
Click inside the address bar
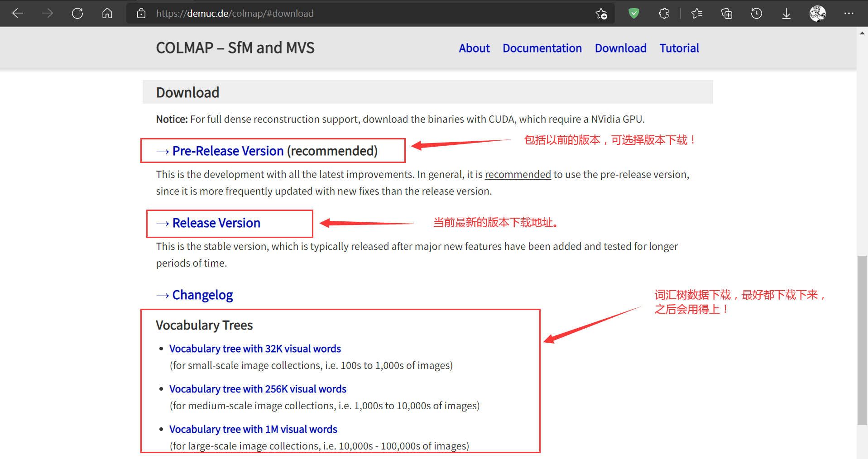pyautogui.click(x=317, y=13)
